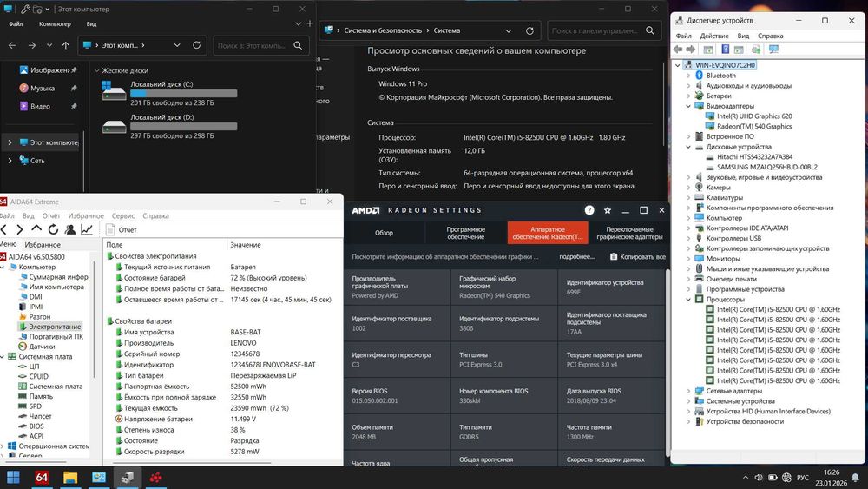Open Компьютер ribbon tab in Explorer
This screenshot has height=489, width=868.
tap(55, 23)
